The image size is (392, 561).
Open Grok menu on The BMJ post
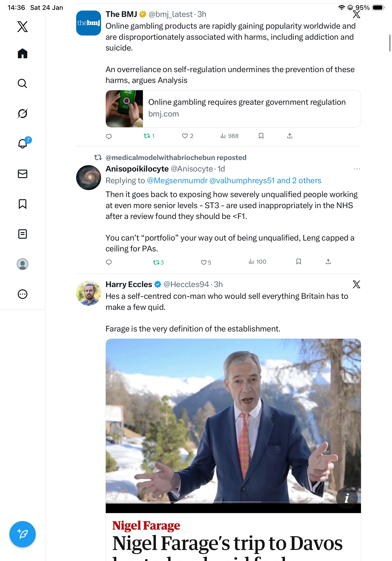pos(356,14)
